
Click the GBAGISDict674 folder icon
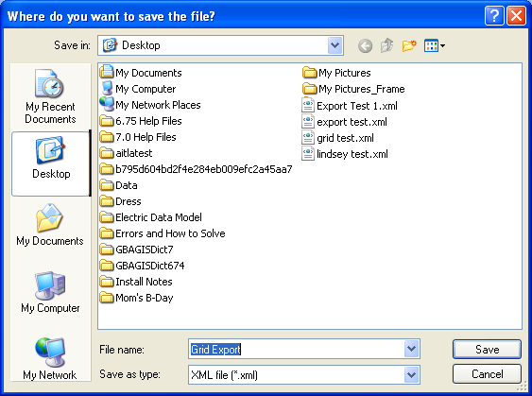coord(107,265)
